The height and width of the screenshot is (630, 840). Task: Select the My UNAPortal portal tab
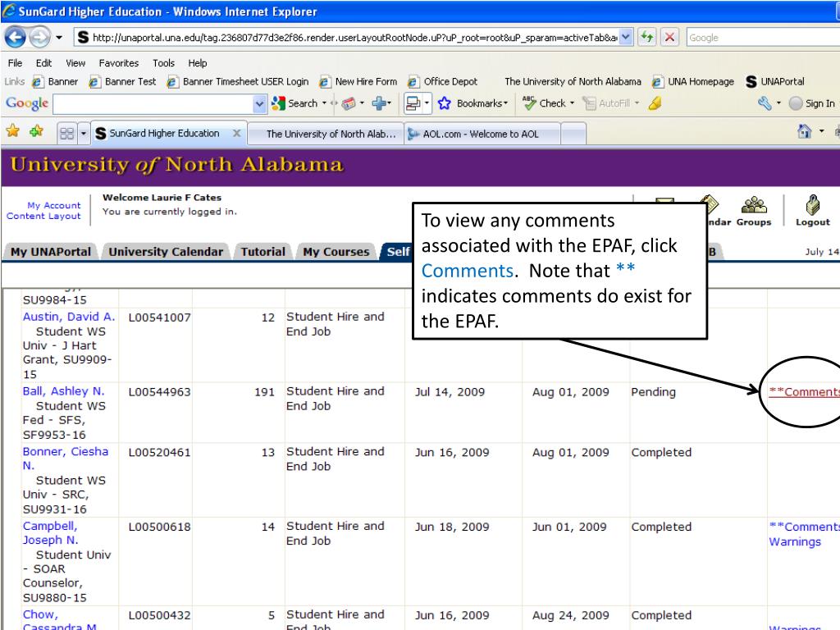[x=51, y=252]
